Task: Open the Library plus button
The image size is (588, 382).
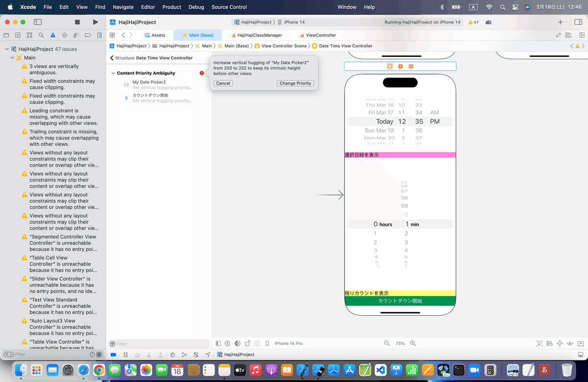Action: 561,22
